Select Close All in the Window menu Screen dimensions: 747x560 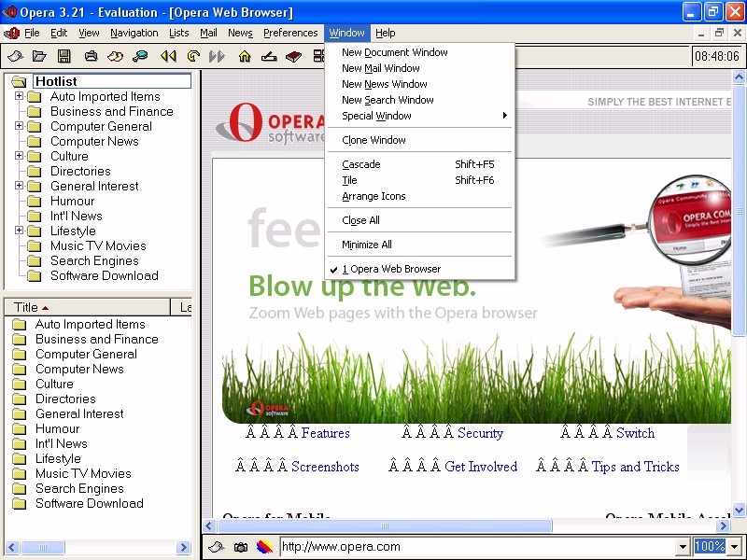421,220
